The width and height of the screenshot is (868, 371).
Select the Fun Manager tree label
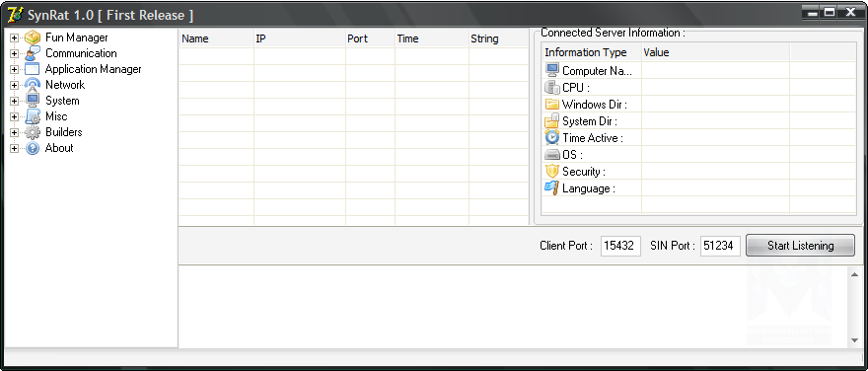pyautogui.click(x=76, y=37)
